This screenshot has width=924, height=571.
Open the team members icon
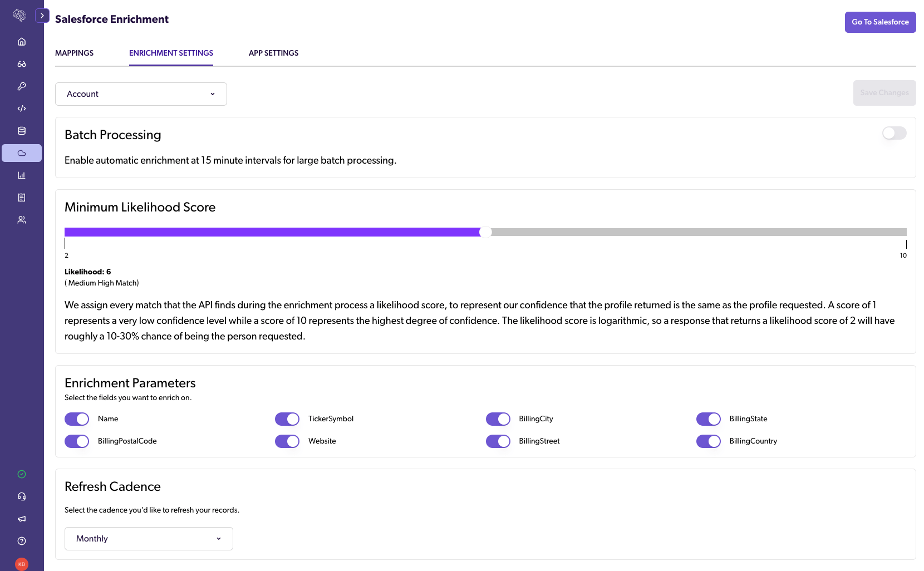click(22, 220)
